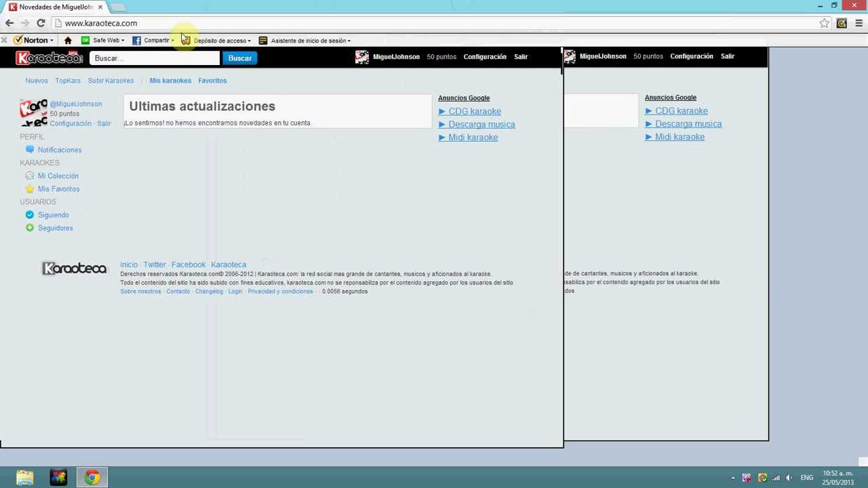Bookmark this page with the star icon
This screenshot has width=868, height=488.
[x=824, y=23]
